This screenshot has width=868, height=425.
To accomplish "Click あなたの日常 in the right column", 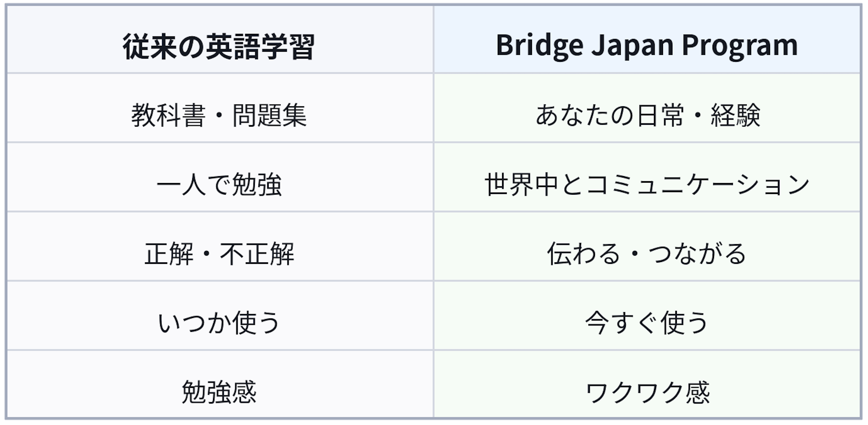I will point(609,115).
